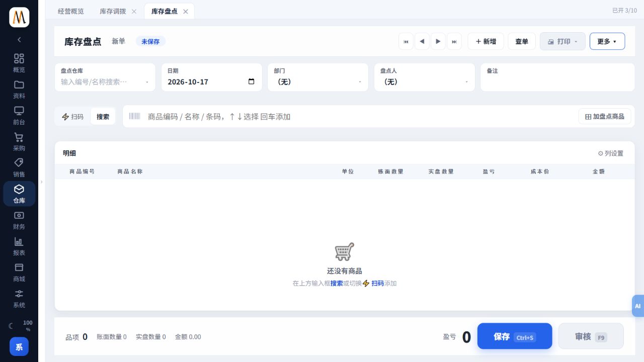Click the blue 系 user avatar
Image resolution: width=644 pixels, height=362 pixels.
click(x=19, y=346)
